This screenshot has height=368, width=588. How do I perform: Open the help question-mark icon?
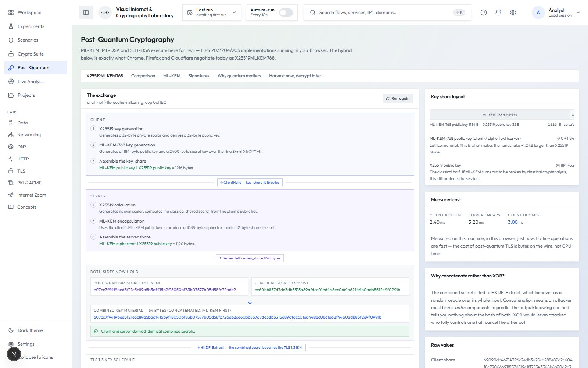484,13
